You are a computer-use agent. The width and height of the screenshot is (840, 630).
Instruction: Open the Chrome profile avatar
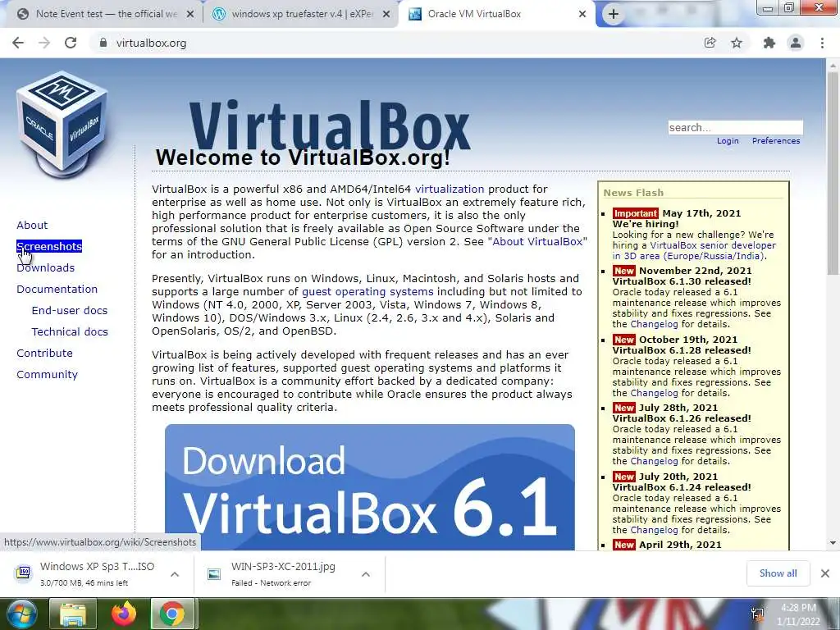[796, 43]
